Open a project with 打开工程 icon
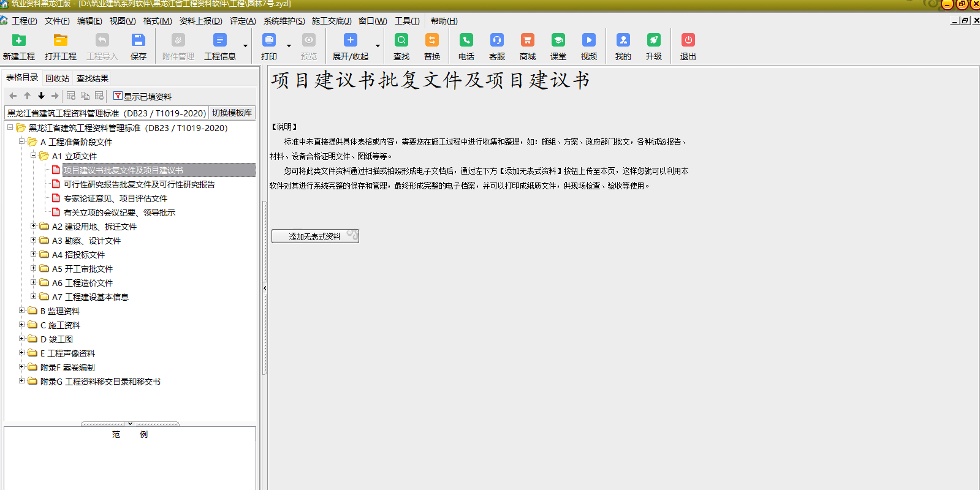 (x=60, y=41)
